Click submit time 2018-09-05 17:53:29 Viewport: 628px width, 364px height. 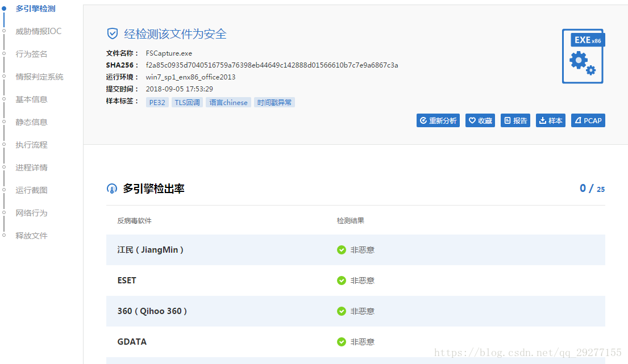(x=180, y=89)
